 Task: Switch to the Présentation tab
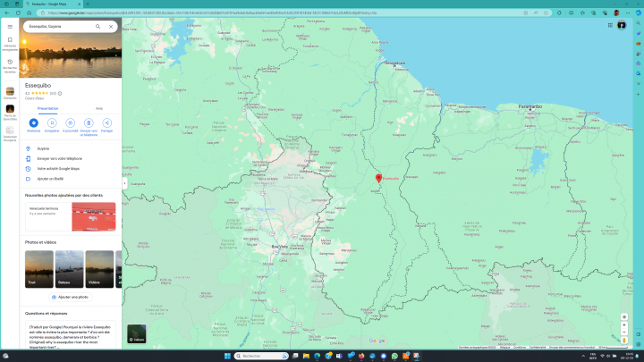click(47, 108)
